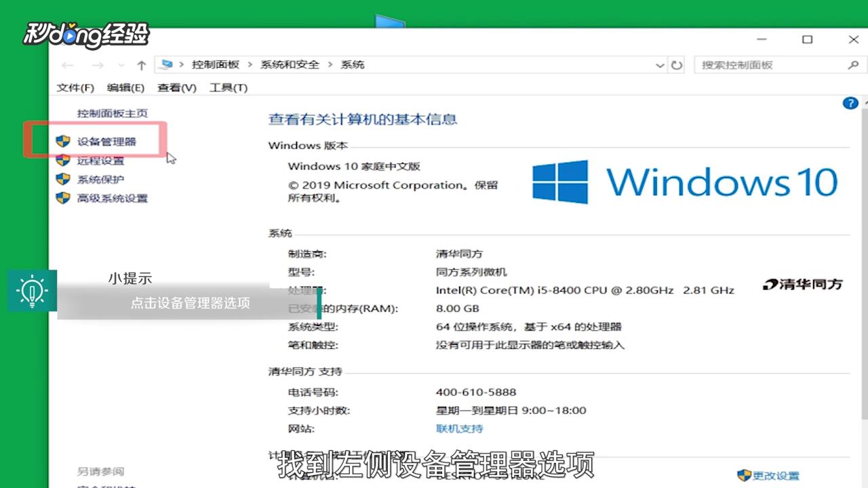This screenshot has height=488, width=868.
Task: Click the shield icon beside 系统保护
Action: point(63,179)
